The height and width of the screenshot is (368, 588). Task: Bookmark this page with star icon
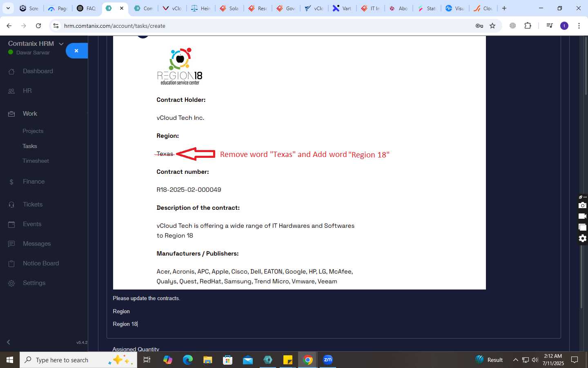pos(492,26)
